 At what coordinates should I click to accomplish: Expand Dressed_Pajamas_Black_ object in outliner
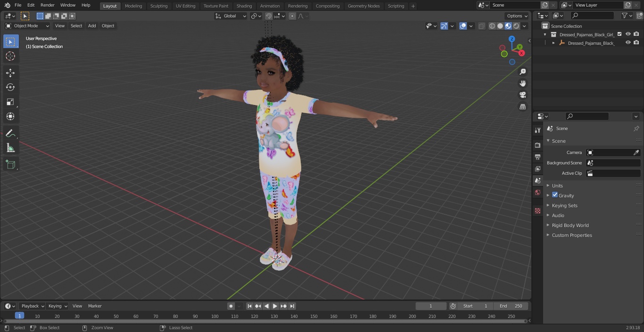coord(553,43)
